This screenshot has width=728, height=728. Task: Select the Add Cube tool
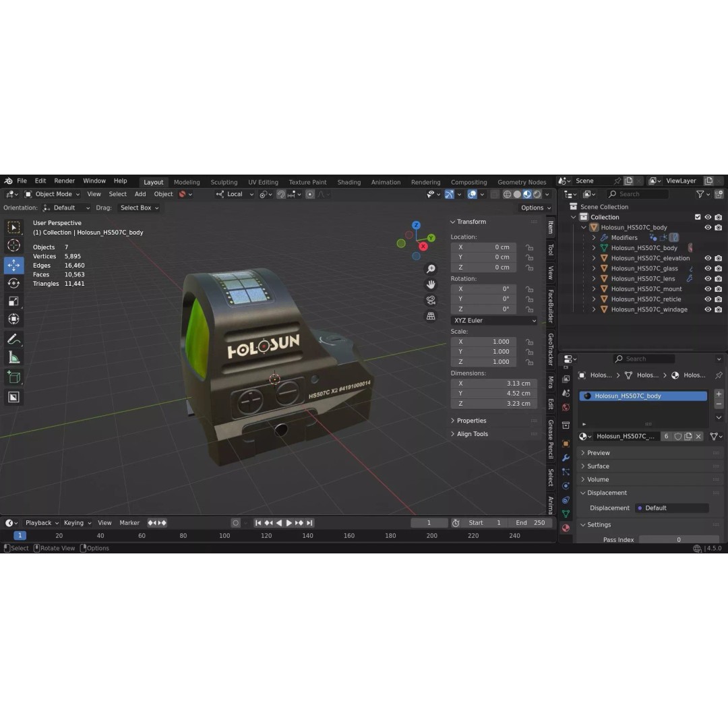click(x=13, y=377)
